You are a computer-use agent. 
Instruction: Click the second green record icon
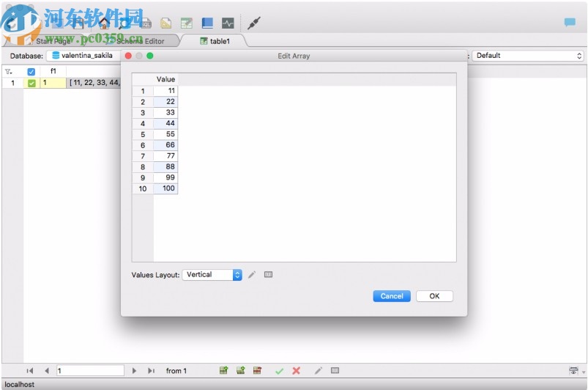click(x=241, y=370)
